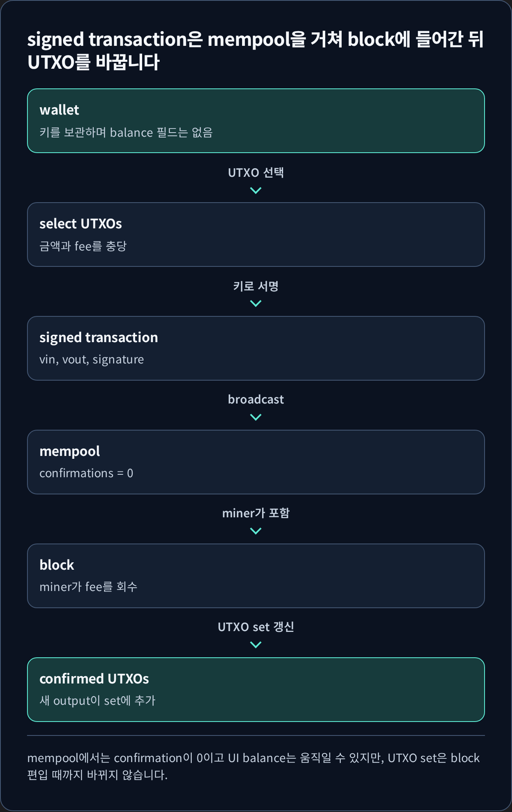Open the block card

(256, 576)
